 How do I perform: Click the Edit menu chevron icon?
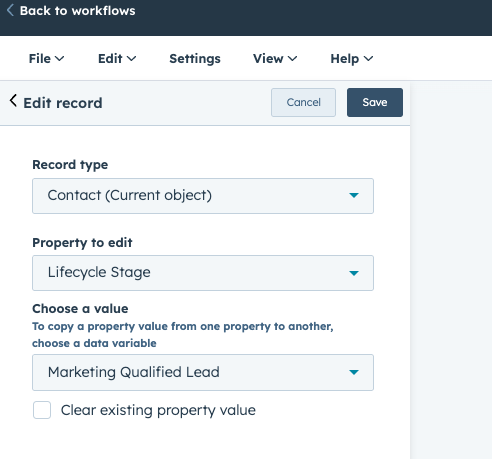(132, 59)
